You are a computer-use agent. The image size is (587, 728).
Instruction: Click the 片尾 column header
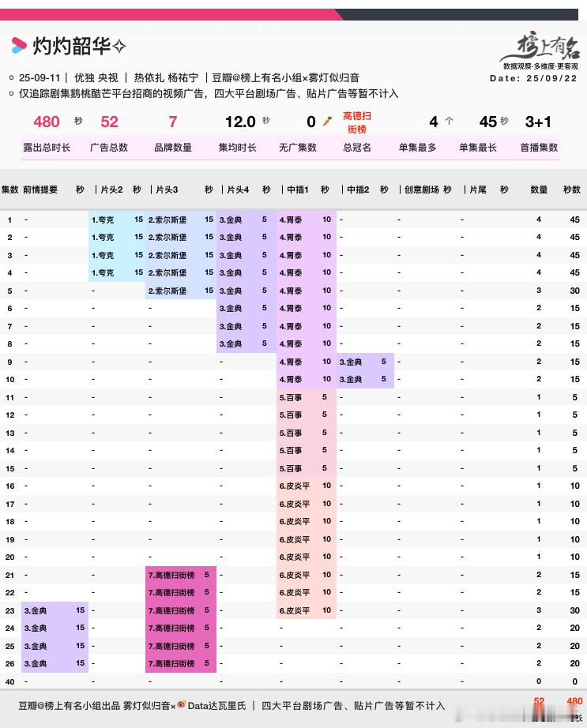478,190
